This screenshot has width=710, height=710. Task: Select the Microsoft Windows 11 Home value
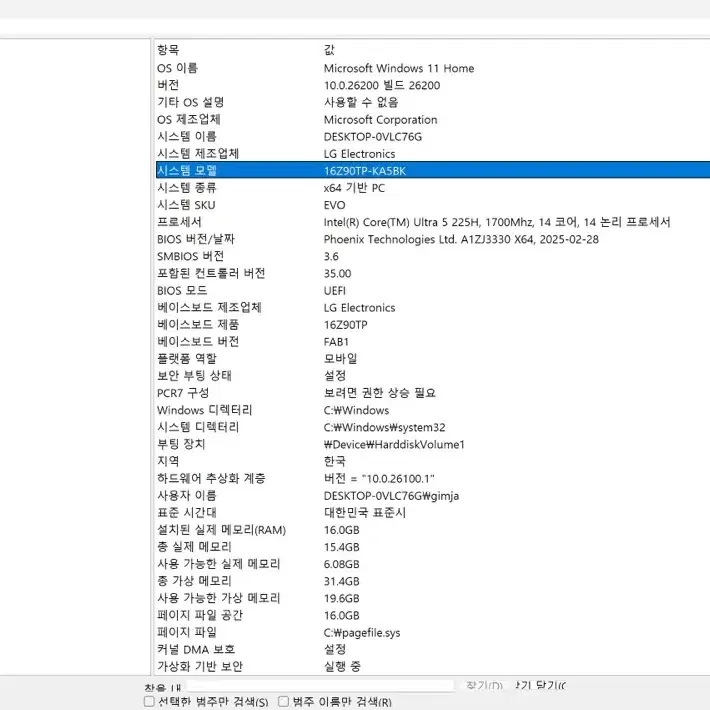click(399, 68)
